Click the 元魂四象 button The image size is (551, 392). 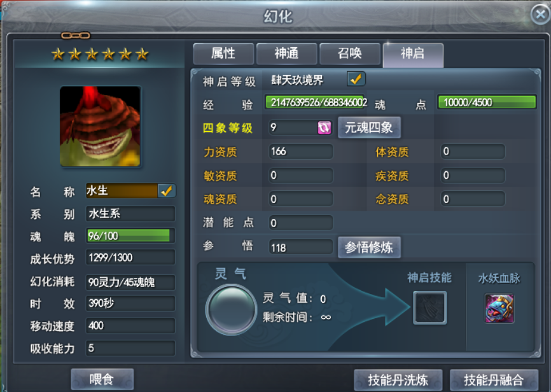point(369,128)
